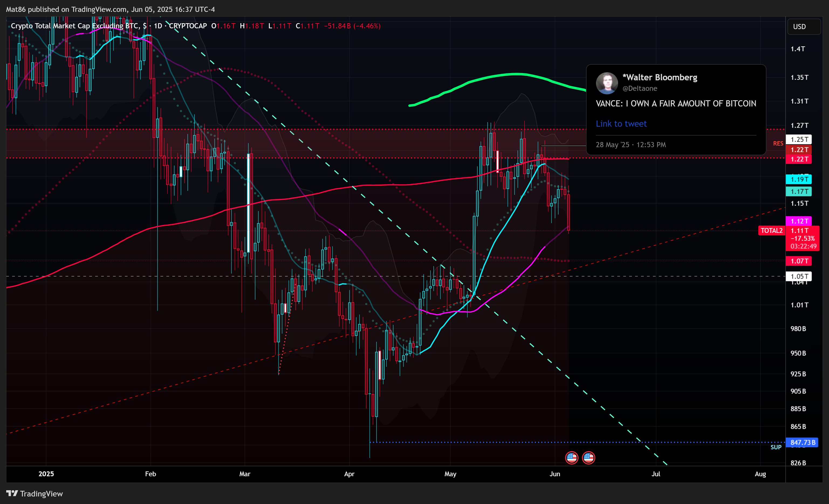Click the 'Mat86 published on TradingView.com' header text
This screenshot has width=829, height=504.
[66, 9]
